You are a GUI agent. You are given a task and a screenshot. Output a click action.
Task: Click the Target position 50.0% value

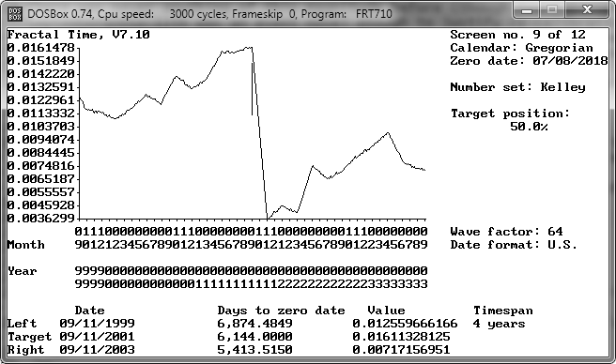(x=529, y=127)
